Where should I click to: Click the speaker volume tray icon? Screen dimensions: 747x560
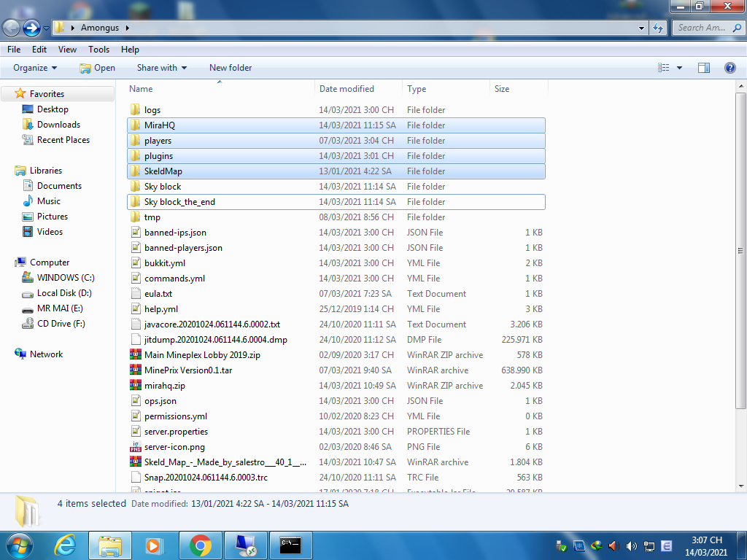tap(631, 545)
